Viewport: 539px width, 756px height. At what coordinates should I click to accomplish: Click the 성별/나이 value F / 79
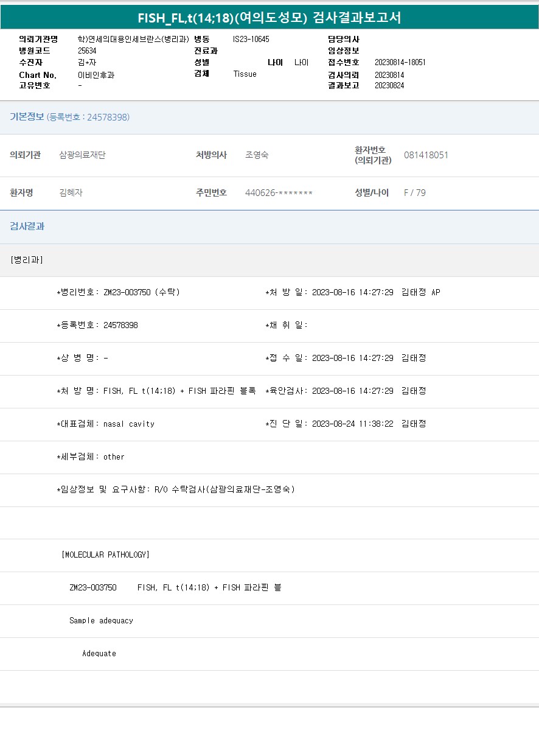coord(415,193)
